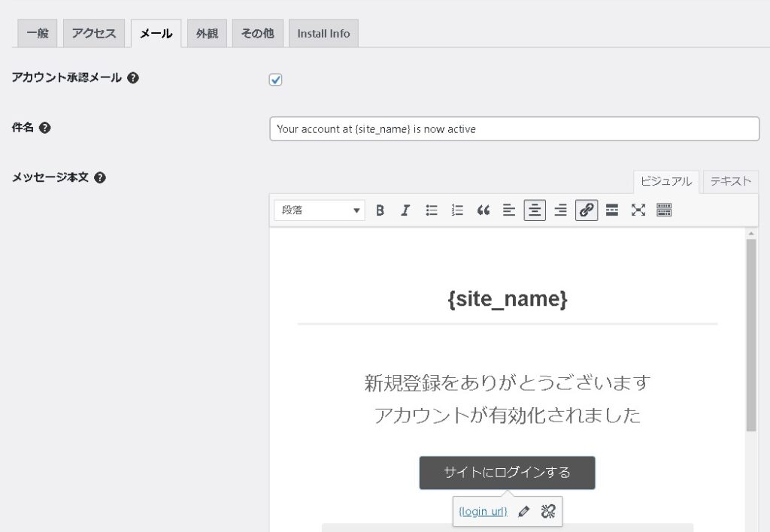Uncheck the アカウント承認メール checkbox
Screen dimensions: 770x532
(x=276, y=80)
